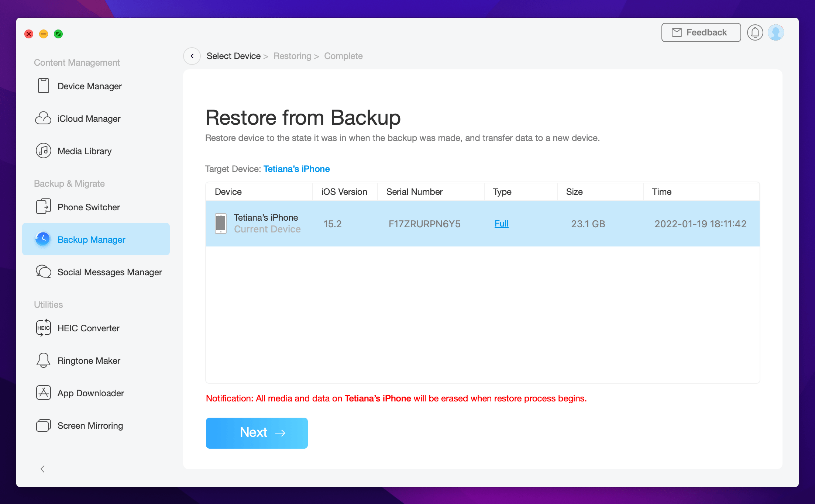
Task: Go back with circular arrow button
Action: click(192, 56)
